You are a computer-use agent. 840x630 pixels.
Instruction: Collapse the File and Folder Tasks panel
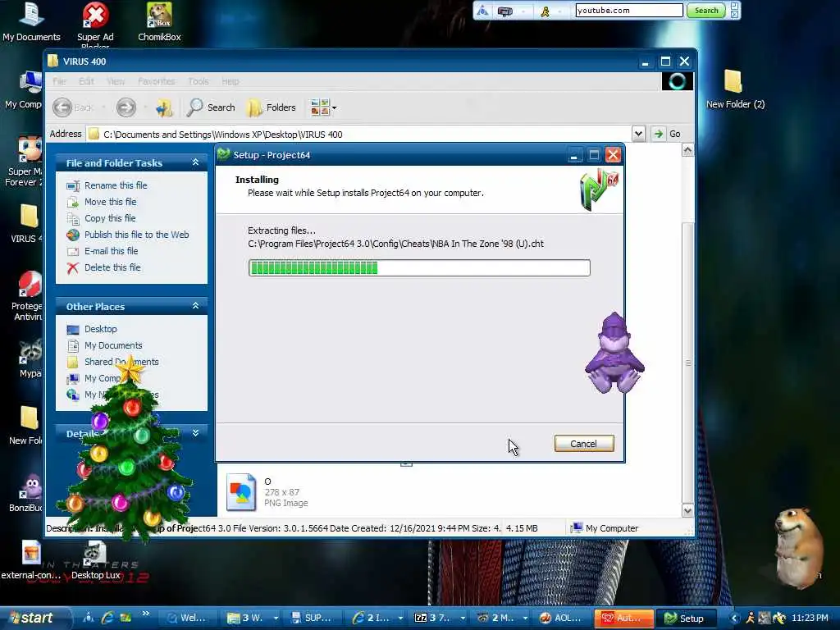click(195, 162)
